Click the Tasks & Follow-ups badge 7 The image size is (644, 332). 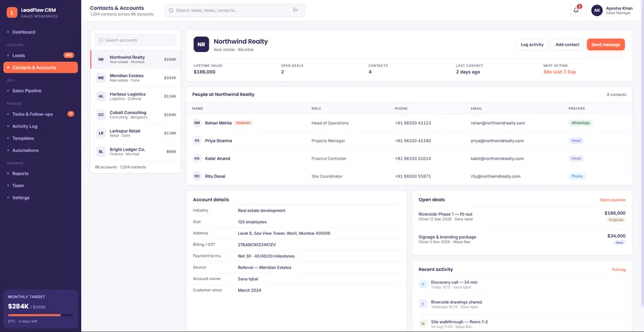tap(71, 114)
